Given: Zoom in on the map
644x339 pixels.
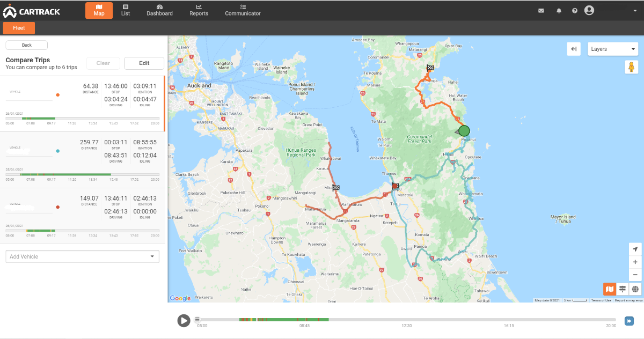Looking at the screenshot, I should [x=635, y=262].
